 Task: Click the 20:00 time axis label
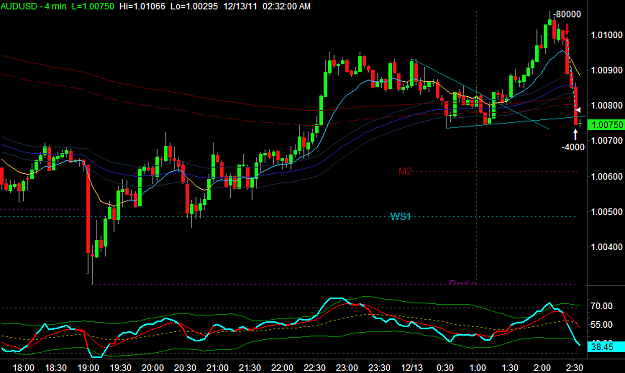[x=153, y=367]
